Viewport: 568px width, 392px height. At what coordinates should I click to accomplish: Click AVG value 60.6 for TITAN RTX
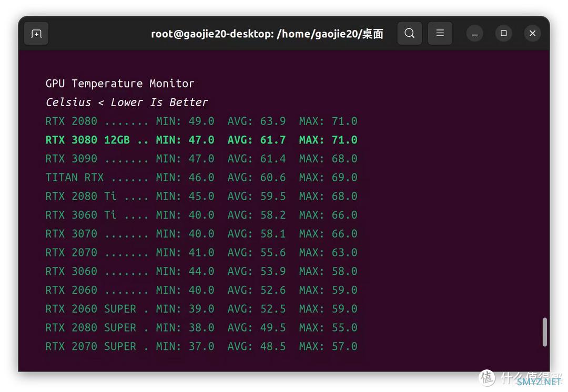point(273,178)
